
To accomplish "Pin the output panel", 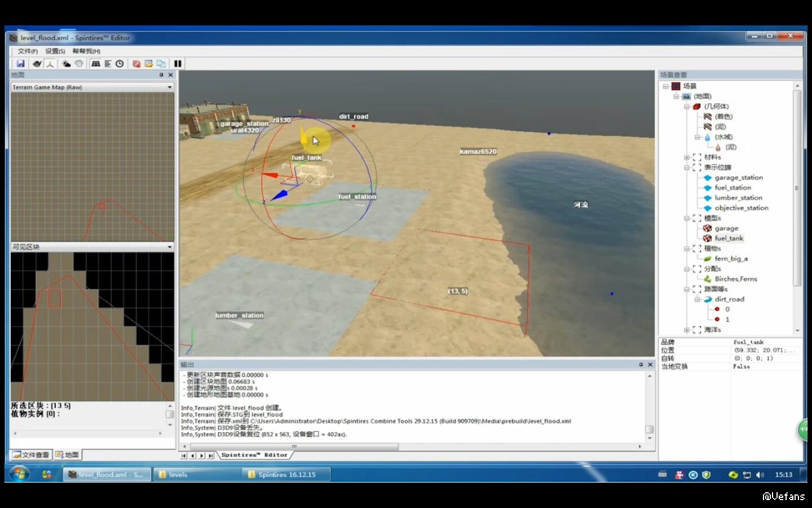I will tap(641, 365).
